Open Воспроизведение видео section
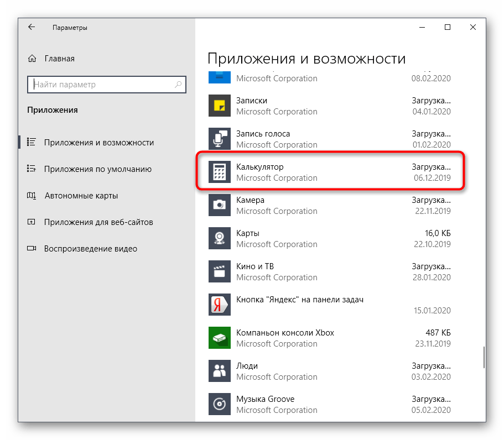 point(90,249)
